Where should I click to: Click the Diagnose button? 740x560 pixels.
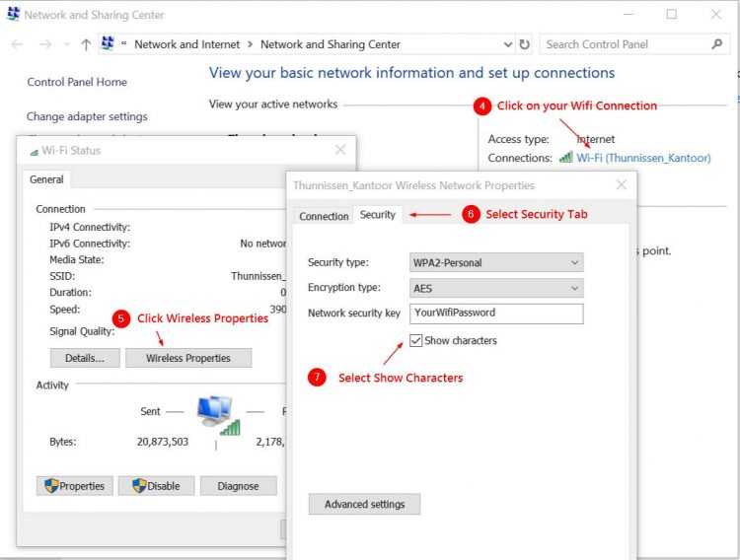click(x=239, y=486)
